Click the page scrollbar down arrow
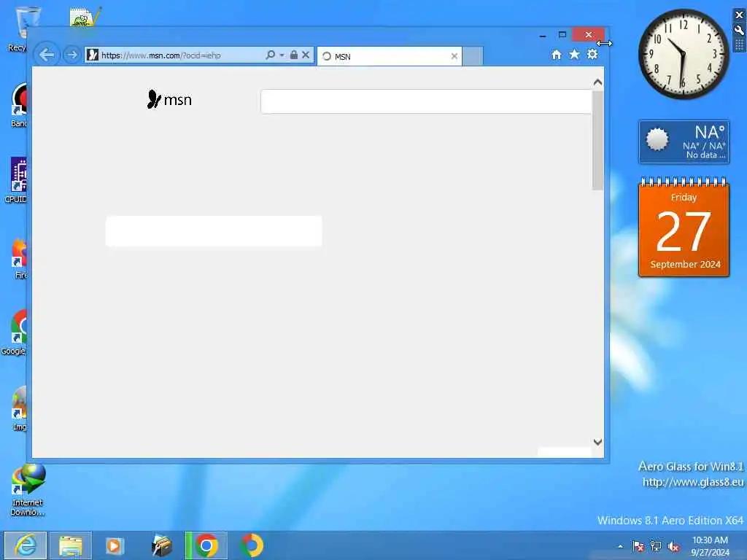 (x=598, y=443)
